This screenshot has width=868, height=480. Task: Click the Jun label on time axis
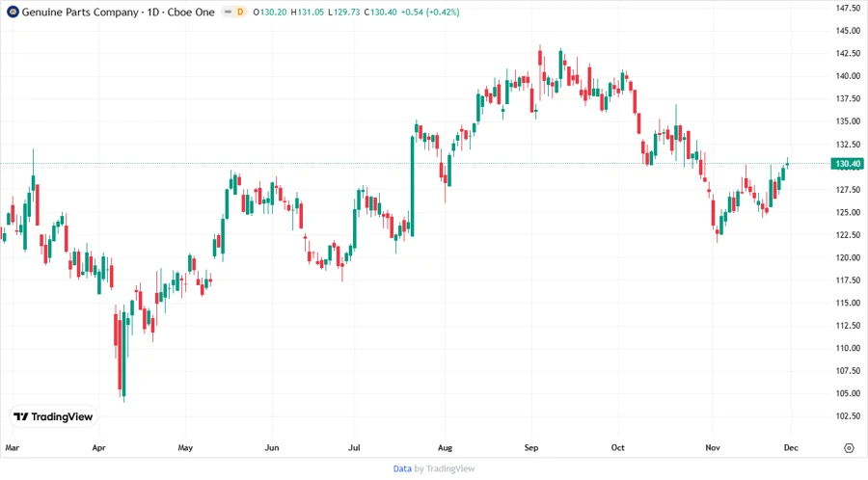tap(272, 448)
